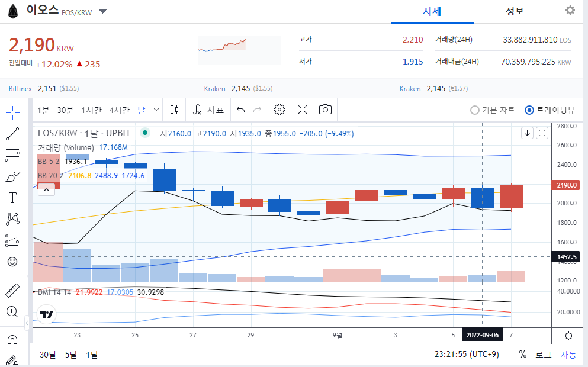The width and height of the screenshot is (588, 367).
Task: Click the EOS coin logo icon
Action: [x=14, y=12]
